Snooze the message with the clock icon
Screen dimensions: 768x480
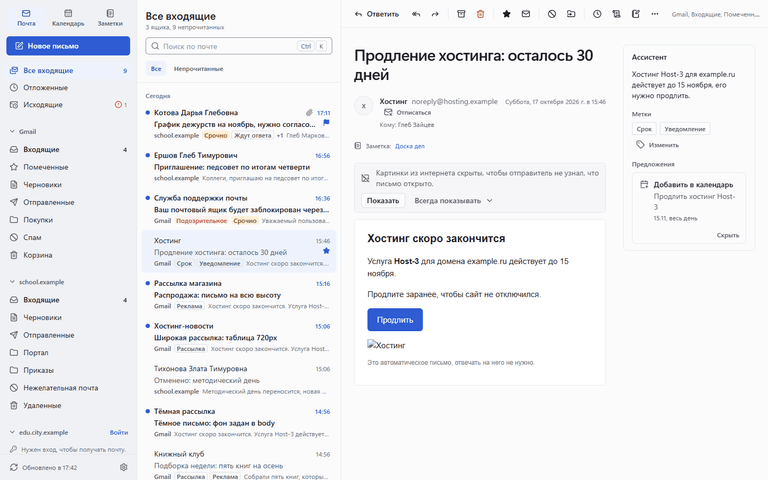click(597, 14)
